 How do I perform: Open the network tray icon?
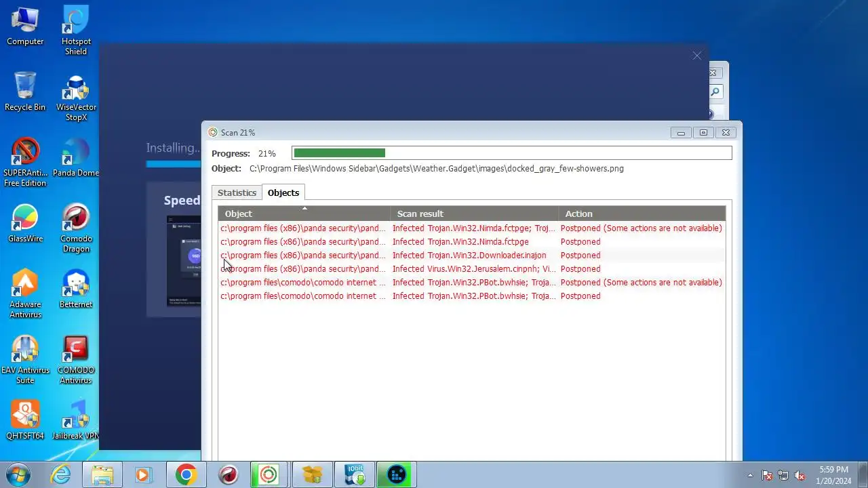pyautogui.click(x=783, y=475)
